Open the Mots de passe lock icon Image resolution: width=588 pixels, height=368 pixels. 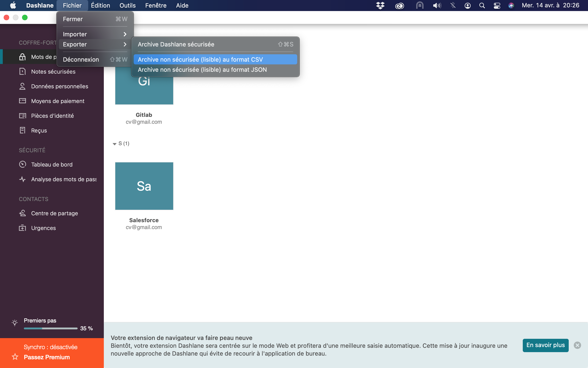tap(22, 57)
